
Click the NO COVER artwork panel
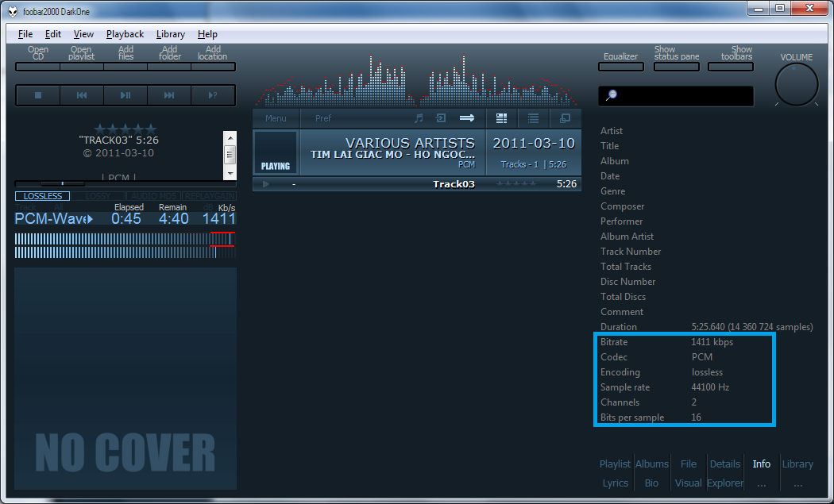coord(125,378)
